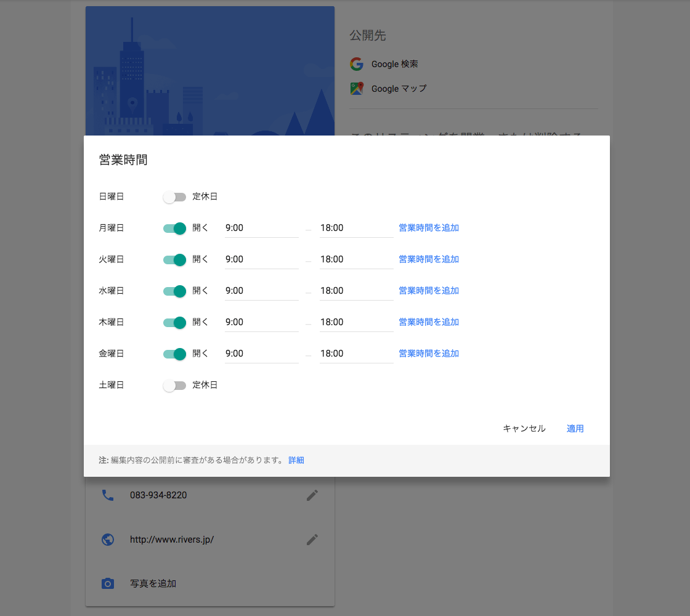
Task: Enable the 土曜日 open toggle
Action: [174, 386]
